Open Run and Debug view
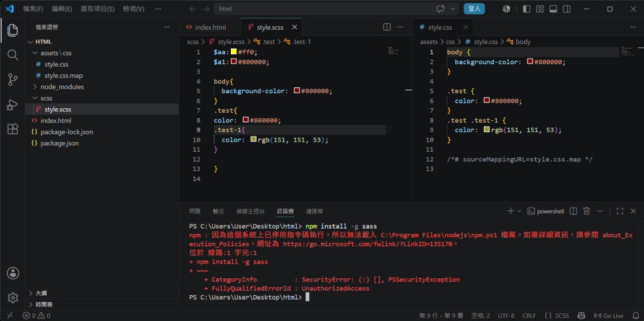Viewport: 644px width, 321px height. click(x=13, y=104)
